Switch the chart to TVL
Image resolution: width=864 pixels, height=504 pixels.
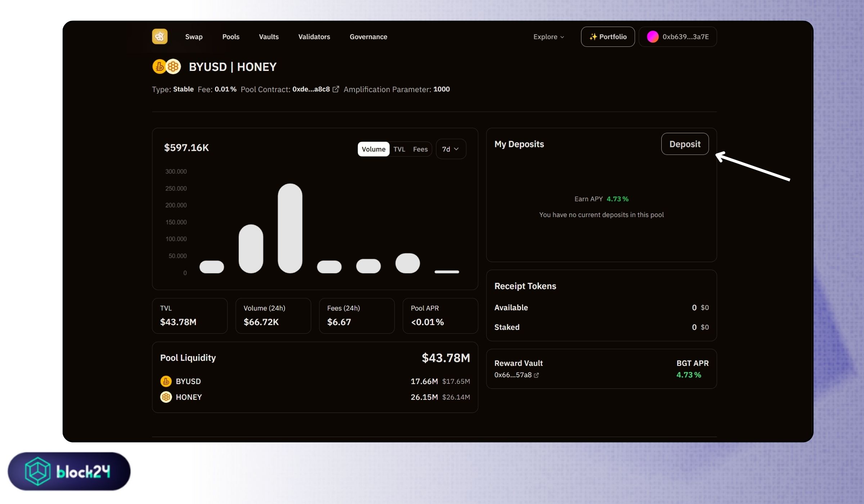coord(399,149)
